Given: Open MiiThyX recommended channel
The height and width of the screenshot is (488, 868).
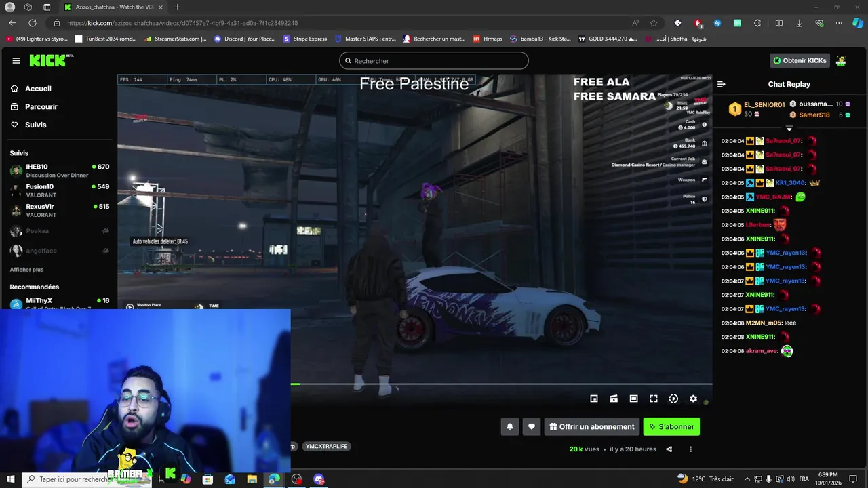Looking at the screenshot, I should point(60,302).
